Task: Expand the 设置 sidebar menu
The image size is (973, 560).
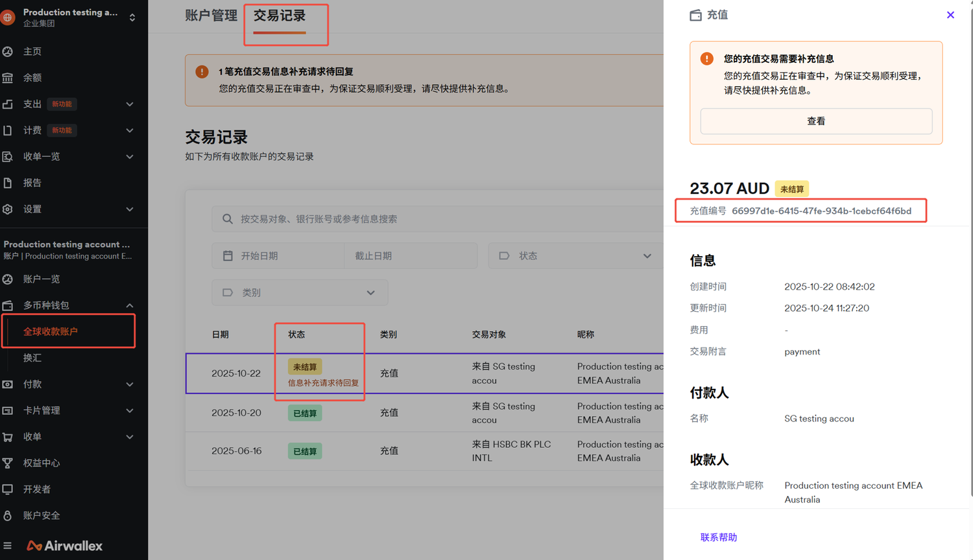Action: (130, 209)
